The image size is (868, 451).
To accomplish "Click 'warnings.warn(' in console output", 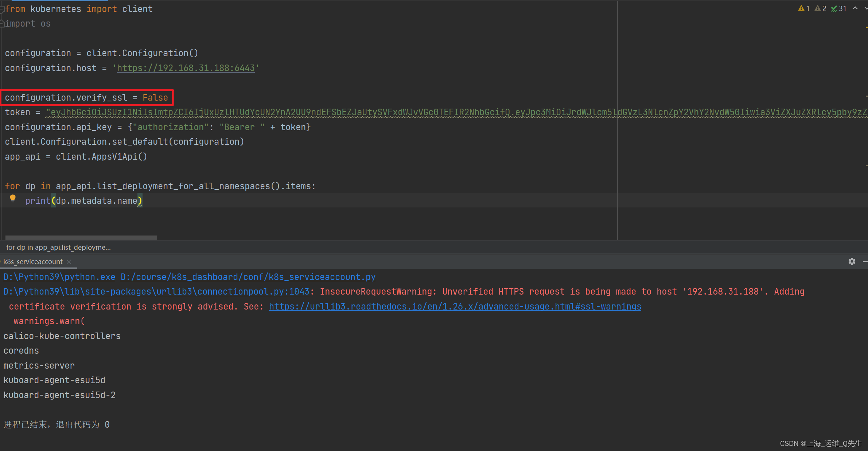I will click(x=49, y=321).
